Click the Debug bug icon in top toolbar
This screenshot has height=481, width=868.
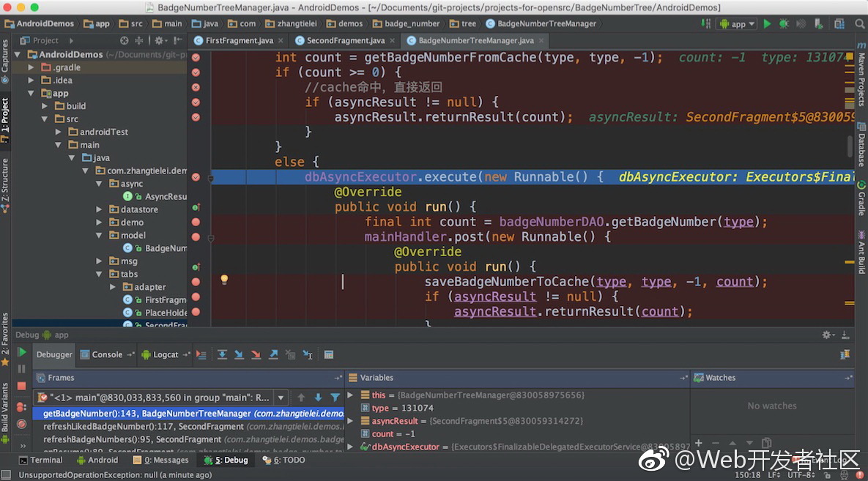click(x=784, y=23)
